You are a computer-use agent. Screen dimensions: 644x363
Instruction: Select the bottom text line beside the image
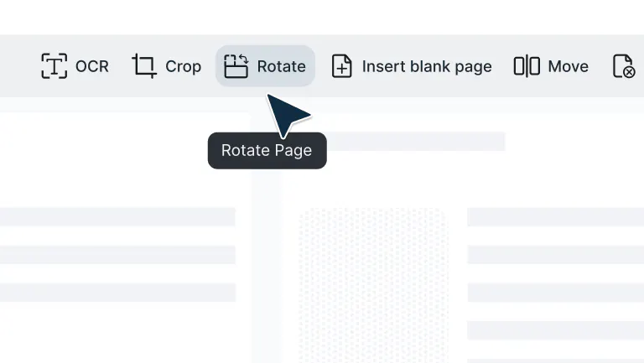click(x=555, y=330)
